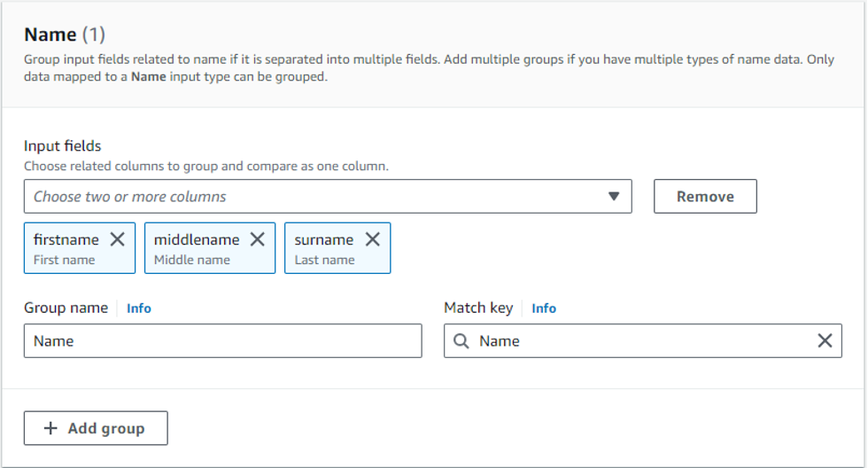The width and height of the screenshot is (868, 468).
Task: Remove the middlename column chip
Action: 257,239
